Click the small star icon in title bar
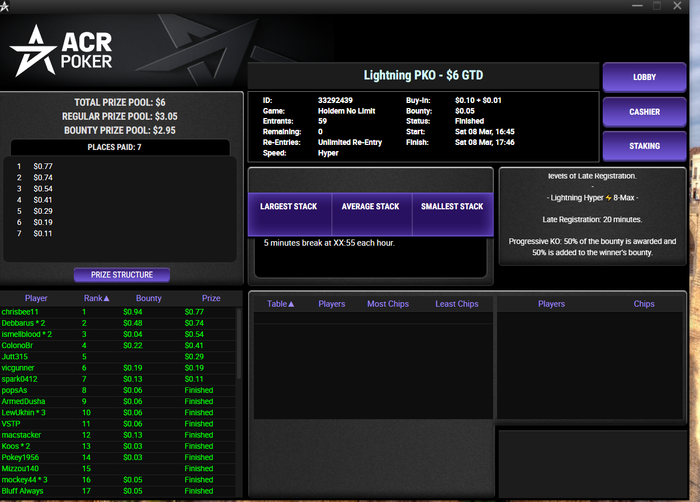The image size is (700, 502). point(4,7)
